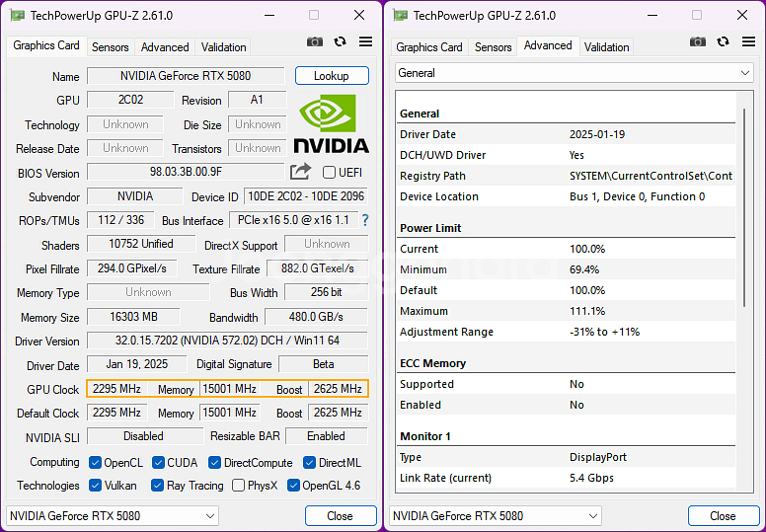766x532 pixels.
Task: Open hamburger menu in right GPU-Z window
Action: [x=748, y=42]
